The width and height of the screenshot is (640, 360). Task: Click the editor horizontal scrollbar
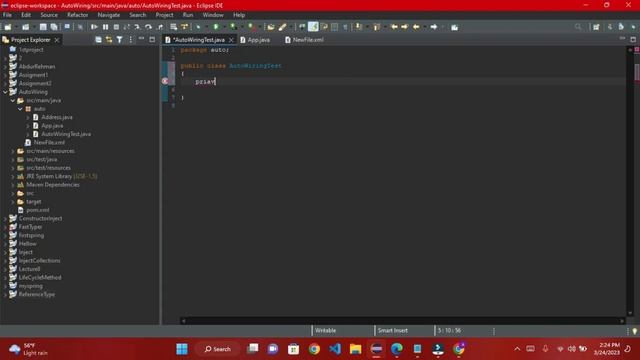pyautogui.click(x=402, y=321)
